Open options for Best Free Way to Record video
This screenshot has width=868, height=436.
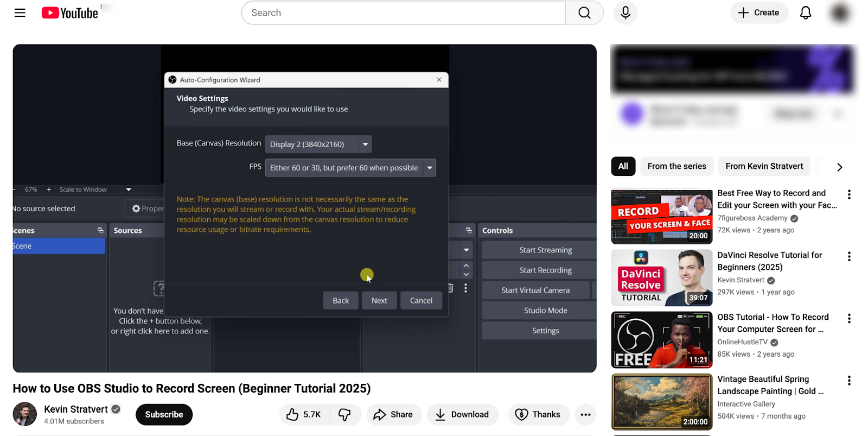pos(849,194)
